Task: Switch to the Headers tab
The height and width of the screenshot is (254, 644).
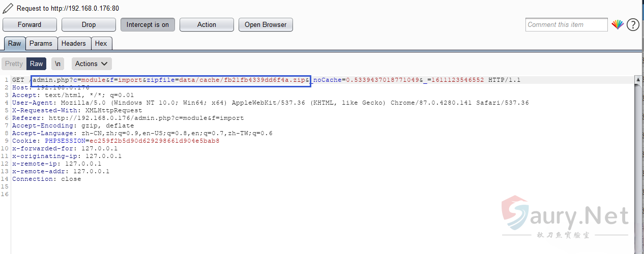Action: [74, 43]
